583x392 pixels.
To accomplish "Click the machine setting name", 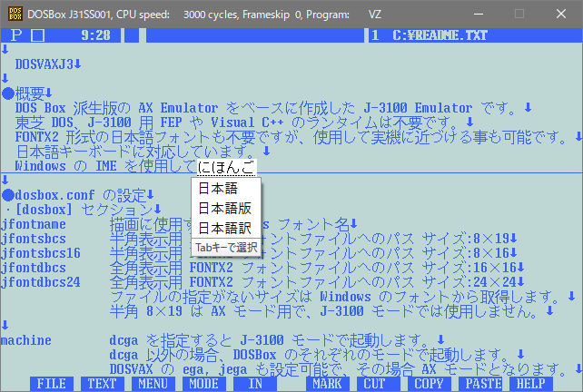I will coord(26,340).
